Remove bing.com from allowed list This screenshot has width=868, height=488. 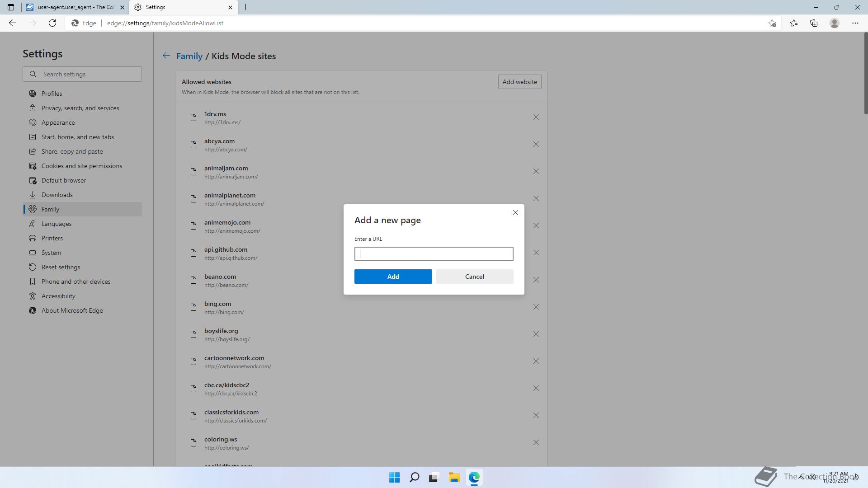[536, 307]
